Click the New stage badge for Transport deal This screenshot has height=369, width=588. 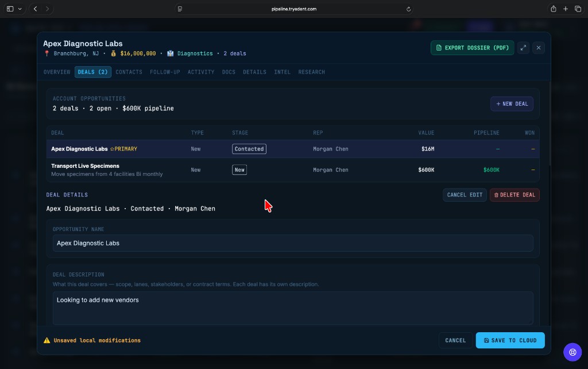239,170
